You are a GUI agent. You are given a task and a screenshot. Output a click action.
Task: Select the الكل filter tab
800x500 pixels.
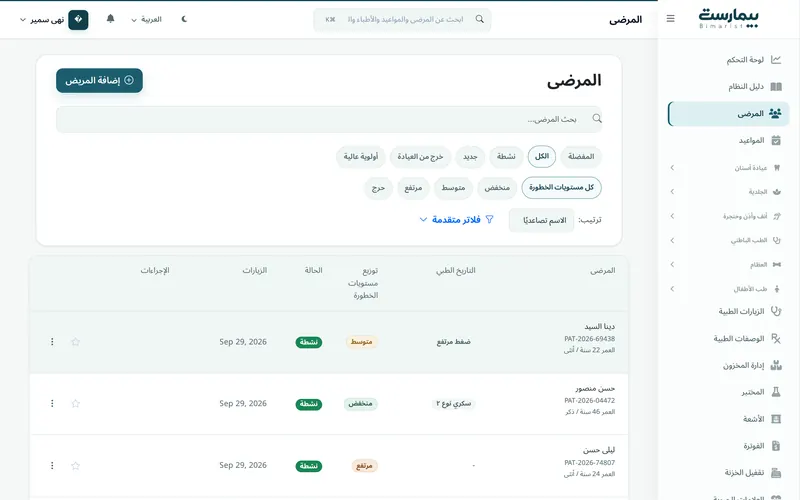click(x=542, y=157)
